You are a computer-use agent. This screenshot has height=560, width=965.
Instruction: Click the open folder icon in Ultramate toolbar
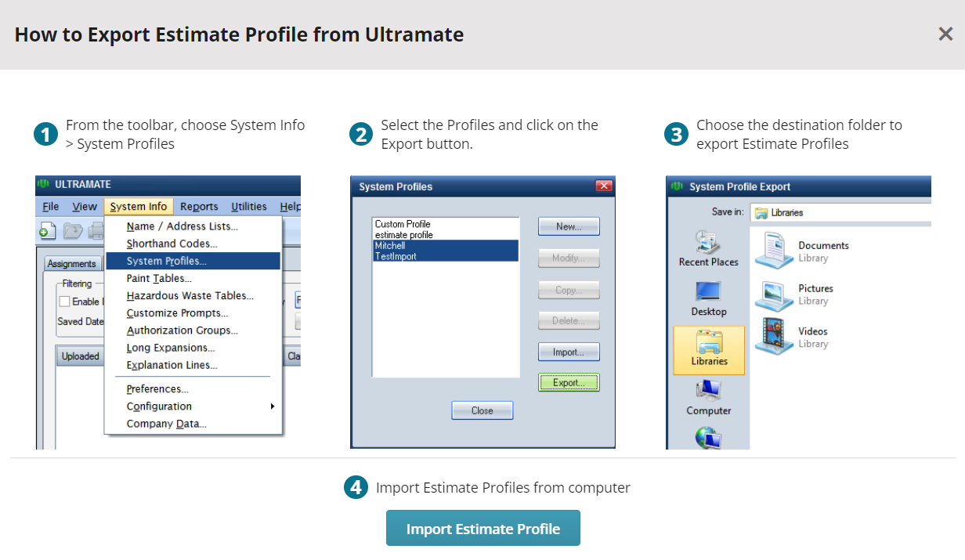pos(72,230)
